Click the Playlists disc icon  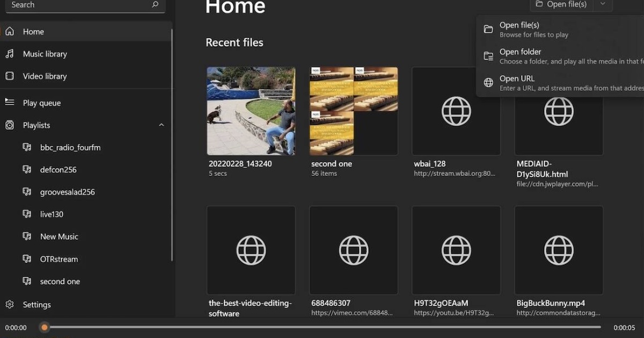[x=10, y=125]
